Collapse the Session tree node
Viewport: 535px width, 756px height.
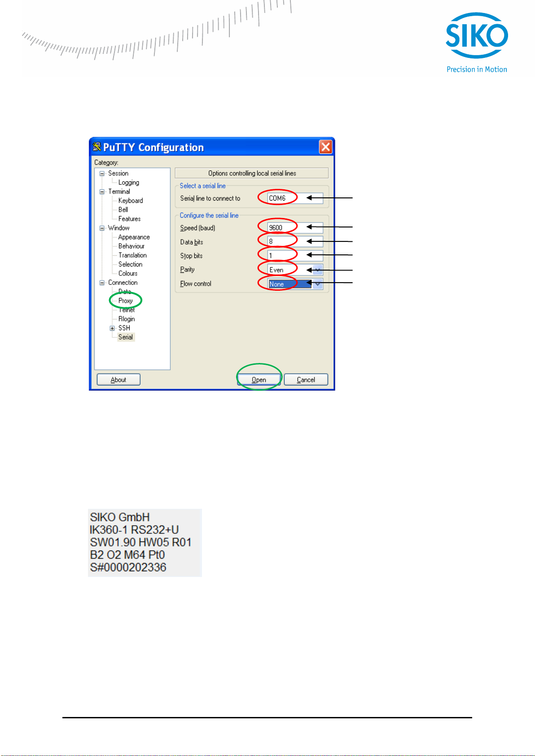[102, 173]
